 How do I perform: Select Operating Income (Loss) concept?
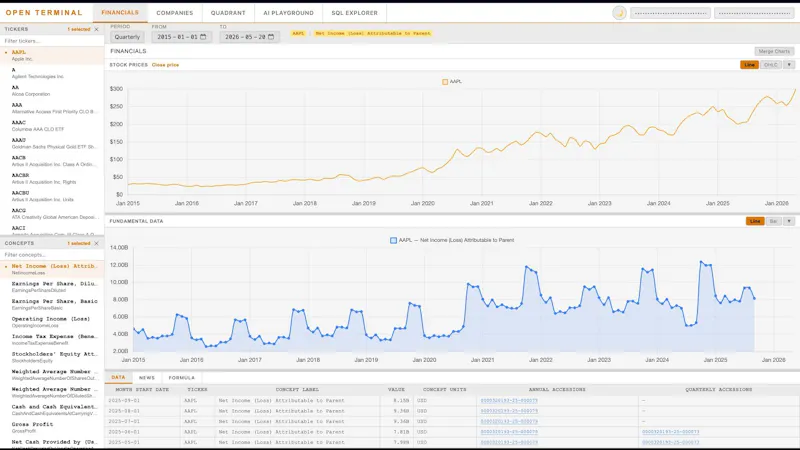coord(52,322)
